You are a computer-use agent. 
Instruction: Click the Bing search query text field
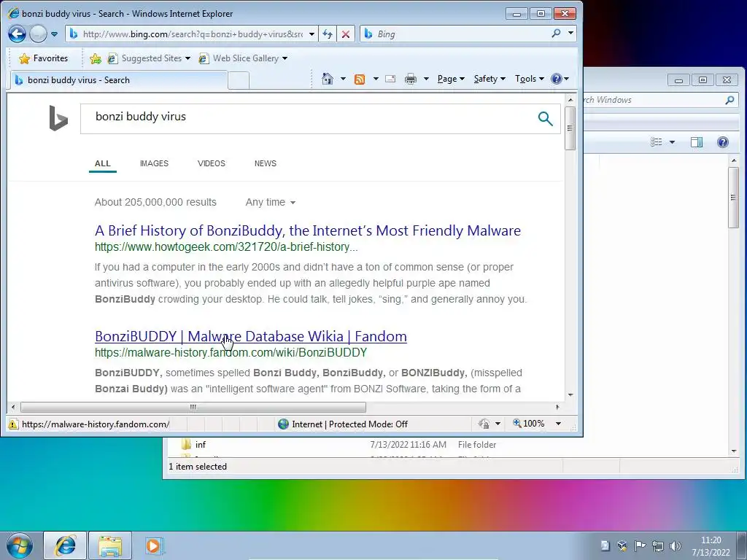(x=305, y=117)
